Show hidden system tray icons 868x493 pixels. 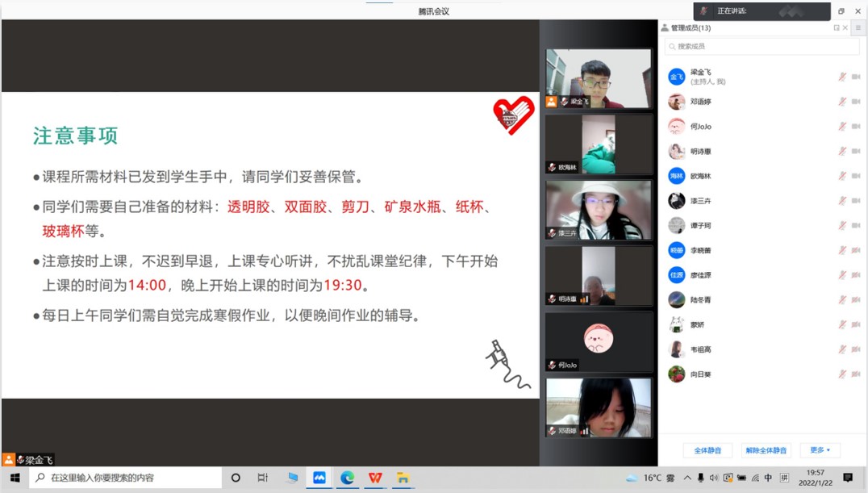tap(687, 478)
